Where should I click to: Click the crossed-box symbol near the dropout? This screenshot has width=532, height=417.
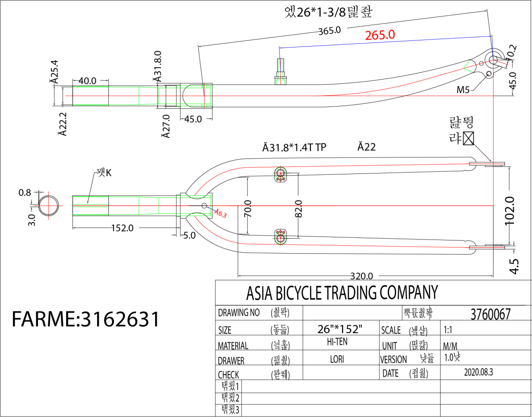point(468,138)
